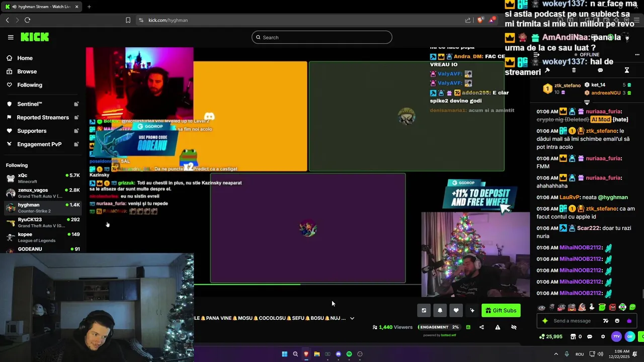Select hyghman in the Following list
This screenshot has width=644, height=362.
[43, 208]
